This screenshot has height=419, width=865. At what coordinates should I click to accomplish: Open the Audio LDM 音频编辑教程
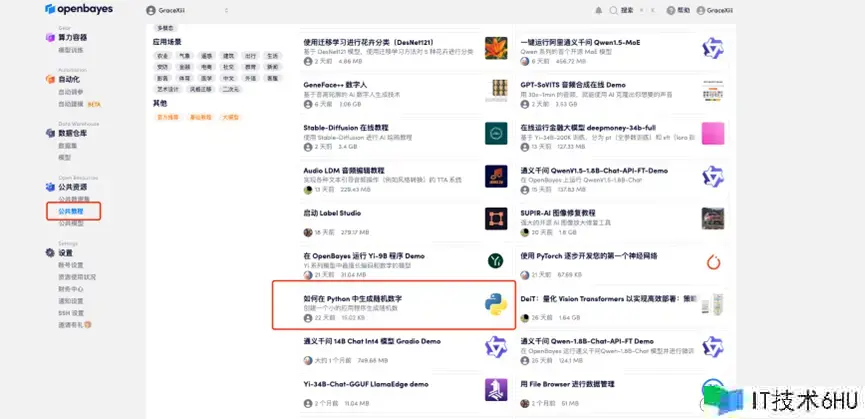344,170
